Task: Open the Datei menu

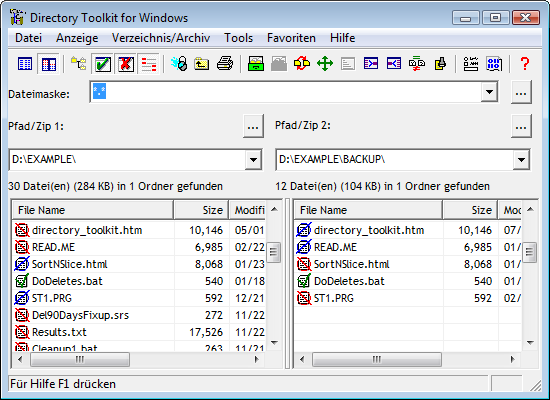Action: pos(28,38)
